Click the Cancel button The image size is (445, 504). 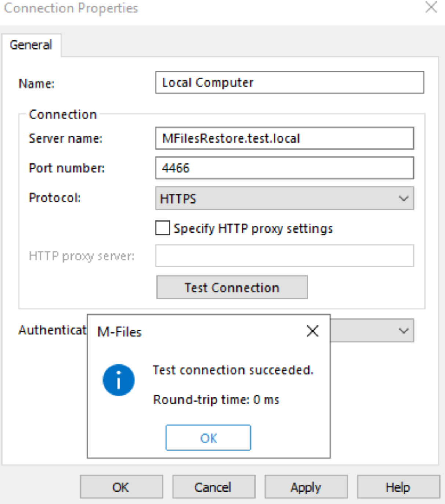pos(213,487)
